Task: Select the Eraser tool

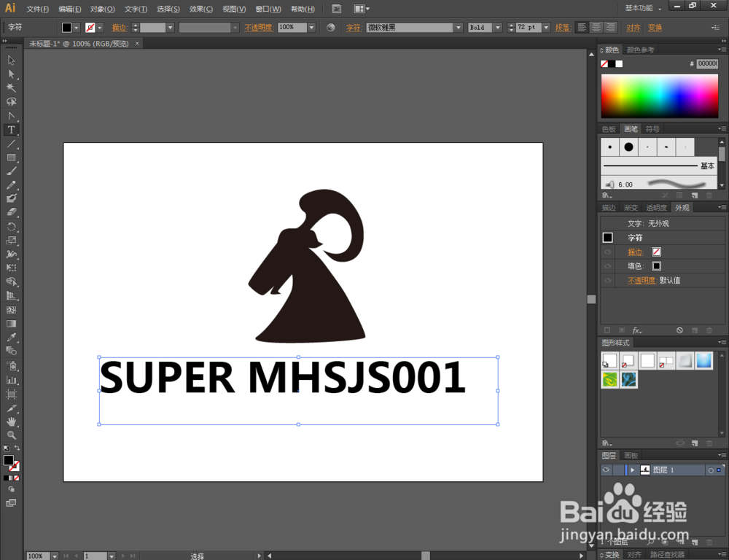Action: (11, 212)
